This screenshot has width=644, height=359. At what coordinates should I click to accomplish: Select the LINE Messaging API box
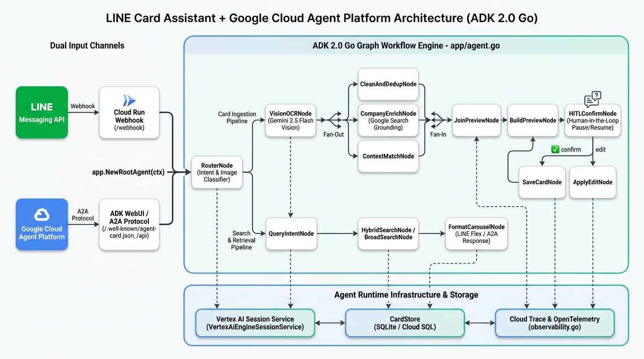(42, 112)
